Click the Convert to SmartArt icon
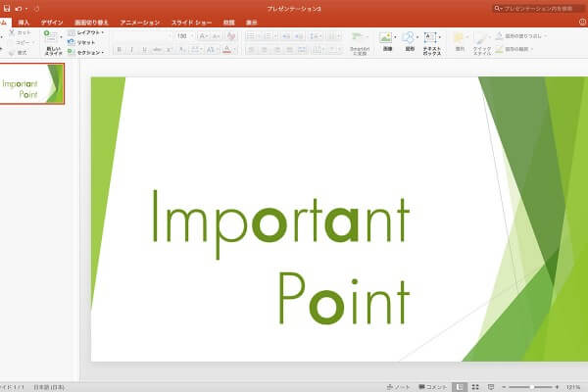The height and width of the screenshot is (392, 588). pos(358,37)
